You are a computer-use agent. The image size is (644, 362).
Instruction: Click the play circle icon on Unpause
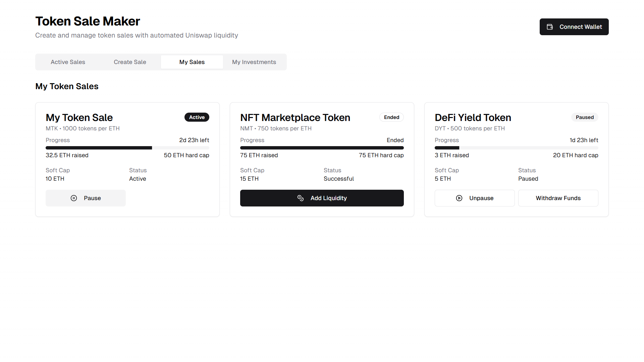point(459,198)
